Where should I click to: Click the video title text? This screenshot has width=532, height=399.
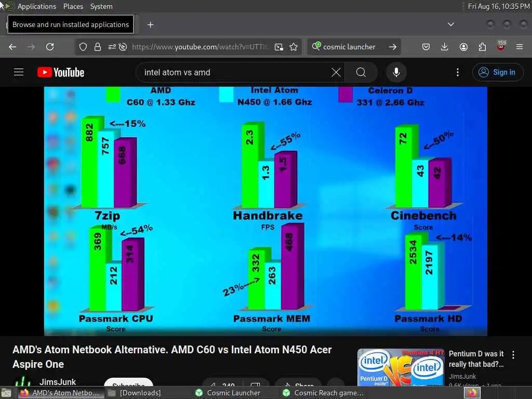(x=172, y=357)
